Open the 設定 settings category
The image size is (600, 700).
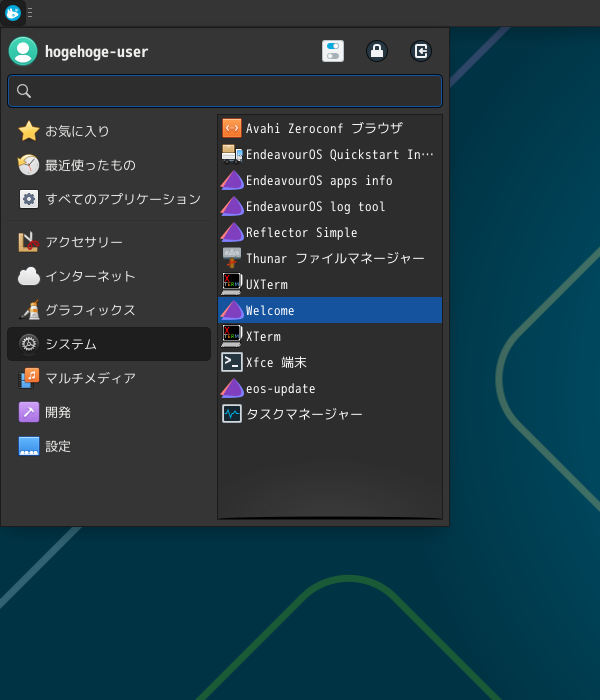click(x=109, y=446)
